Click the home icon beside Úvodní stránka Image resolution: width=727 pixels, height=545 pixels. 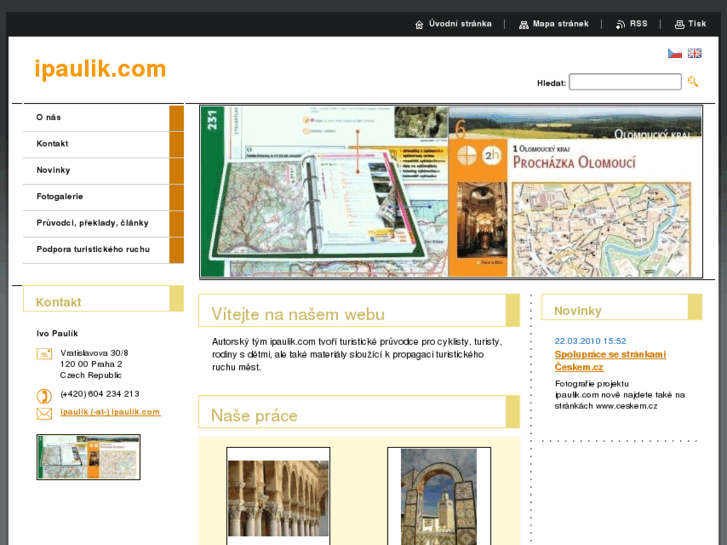419,25
